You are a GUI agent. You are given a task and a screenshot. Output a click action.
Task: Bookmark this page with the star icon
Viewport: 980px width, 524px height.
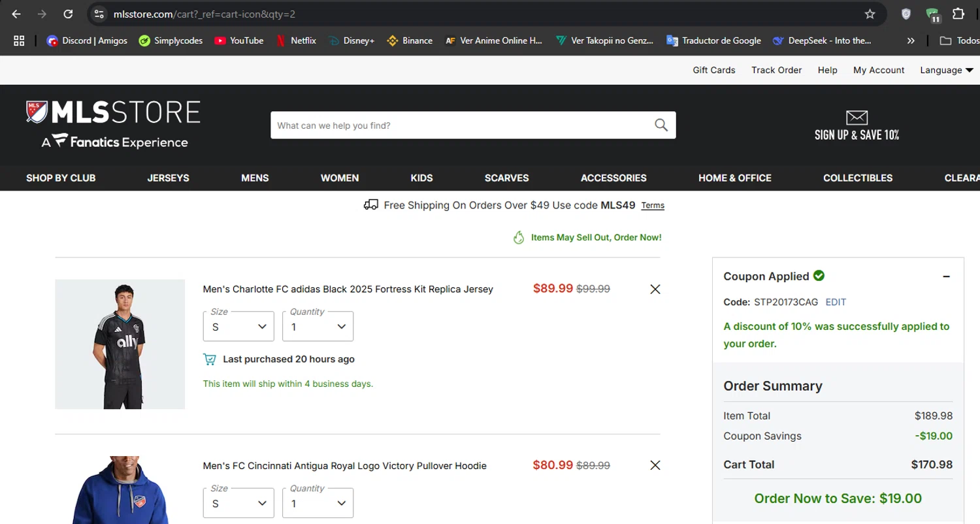point(870,14)
